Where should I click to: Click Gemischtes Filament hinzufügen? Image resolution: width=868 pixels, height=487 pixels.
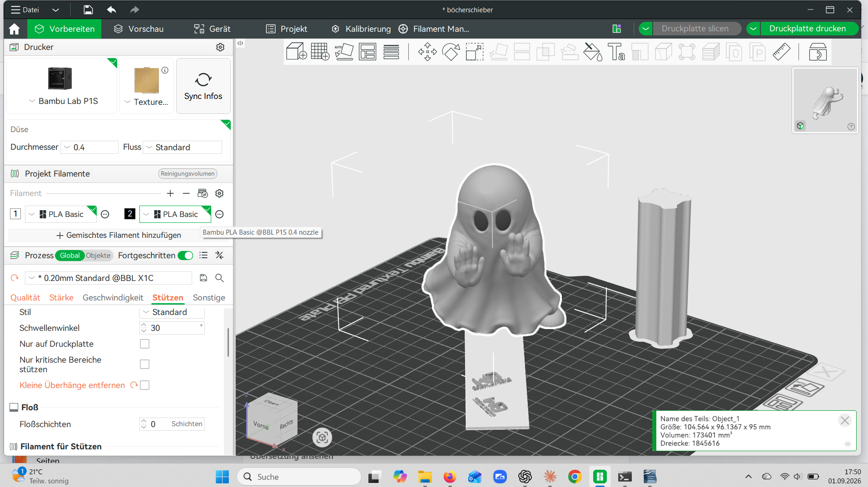pyautogui.click(x=119, y=235)
